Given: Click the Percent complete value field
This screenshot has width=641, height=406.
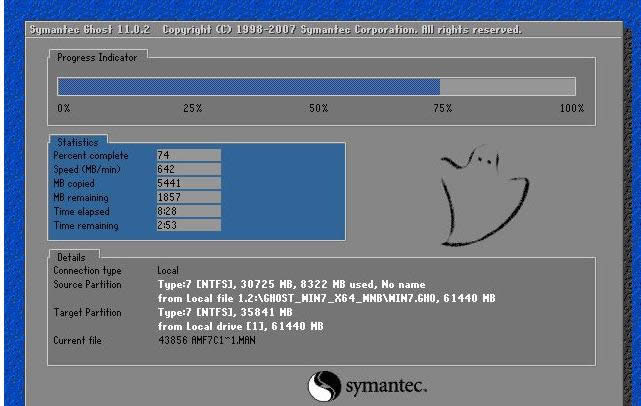Looking at the screenshot, I should (x=188, y=155).
